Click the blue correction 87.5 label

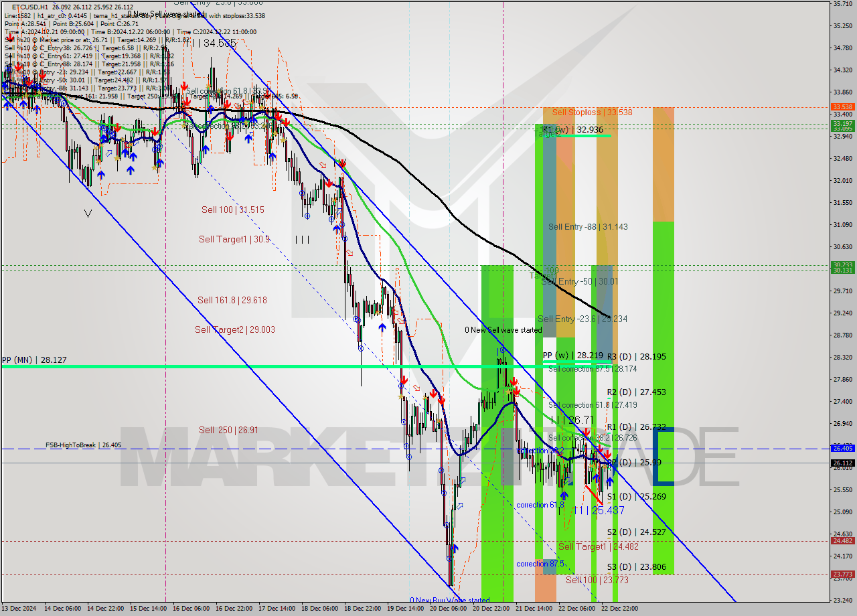541,564
